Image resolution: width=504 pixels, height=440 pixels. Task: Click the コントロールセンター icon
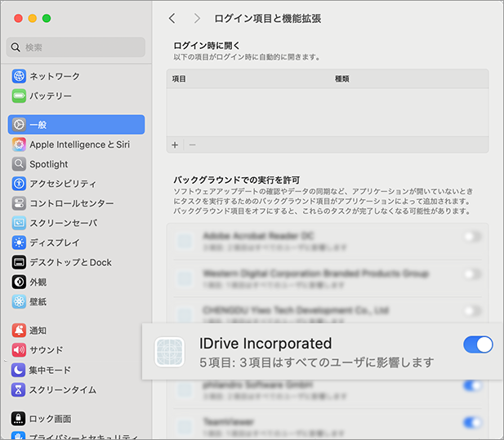[x=19, y=203]
